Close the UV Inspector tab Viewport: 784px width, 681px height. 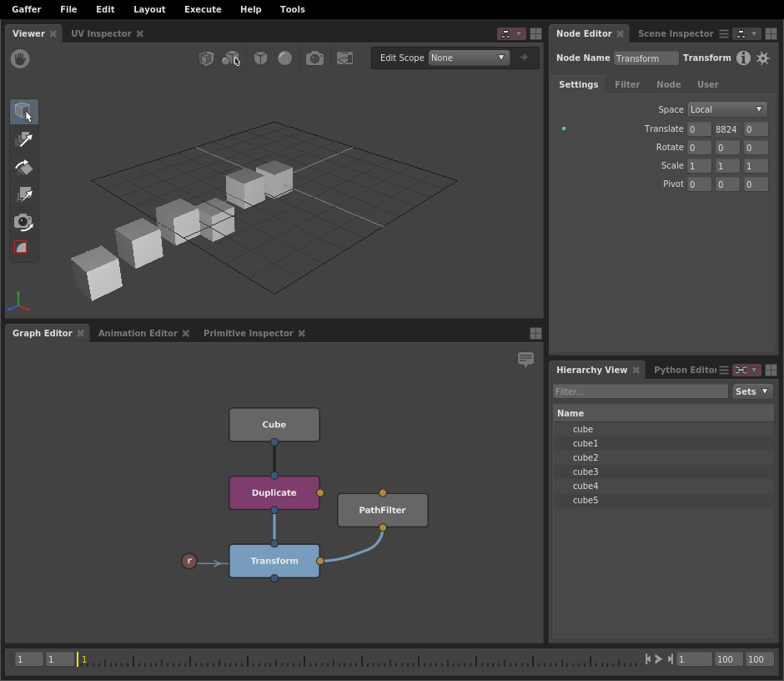pos(140,33)
